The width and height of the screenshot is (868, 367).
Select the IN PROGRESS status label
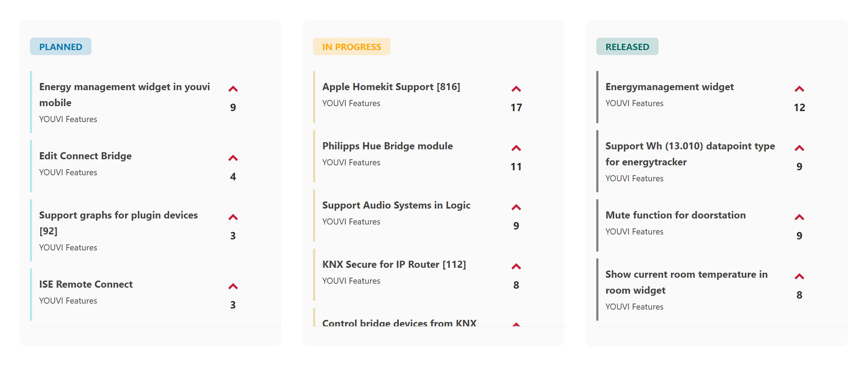351,47
